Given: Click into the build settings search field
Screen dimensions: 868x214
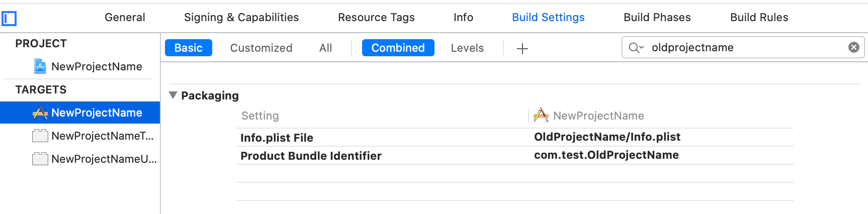Looking at the screenshot, I should coord(745,48).
